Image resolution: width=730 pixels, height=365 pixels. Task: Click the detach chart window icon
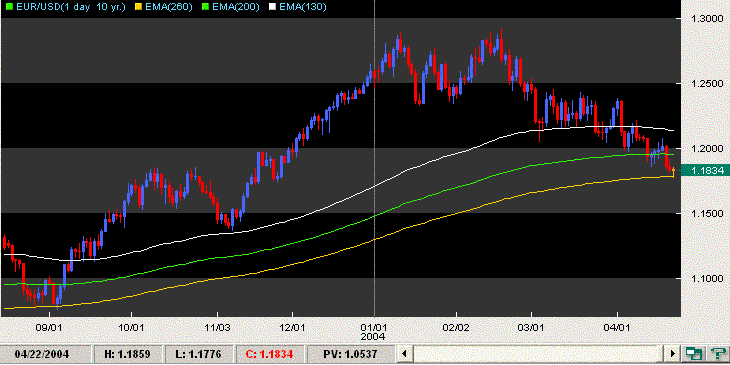point(694,354)
